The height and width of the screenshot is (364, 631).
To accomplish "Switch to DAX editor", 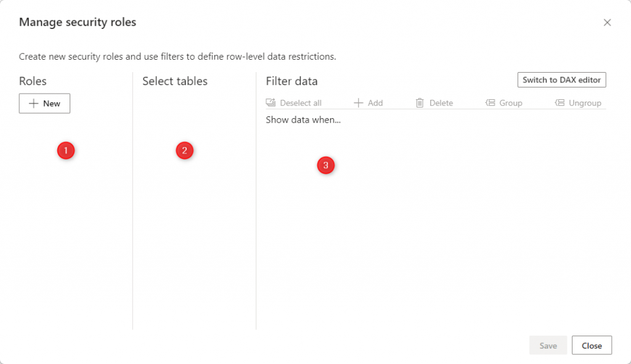I will [x=561, y=80].
